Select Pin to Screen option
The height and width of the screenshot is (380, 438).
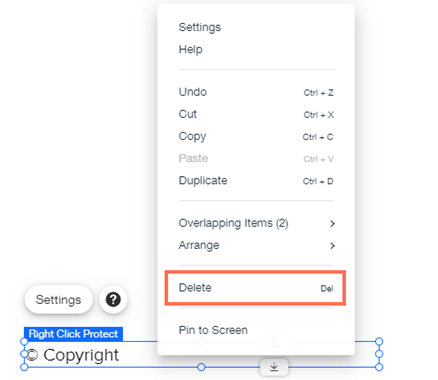coord(213,330)
